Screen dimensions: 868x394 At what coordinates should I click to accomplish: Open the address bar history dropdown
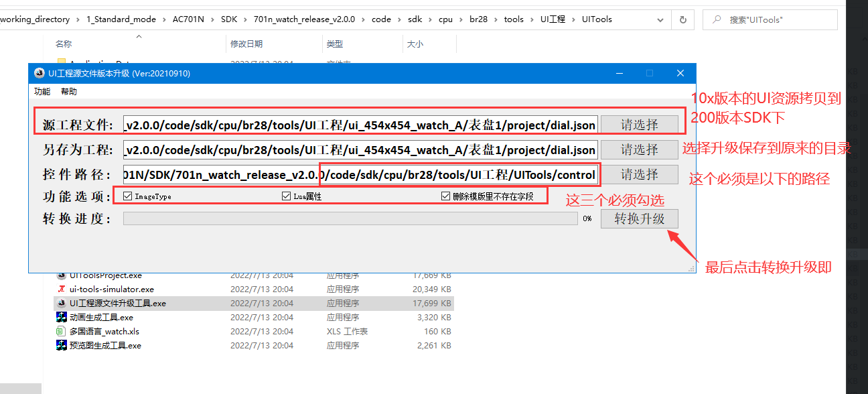tap(662, 19)
